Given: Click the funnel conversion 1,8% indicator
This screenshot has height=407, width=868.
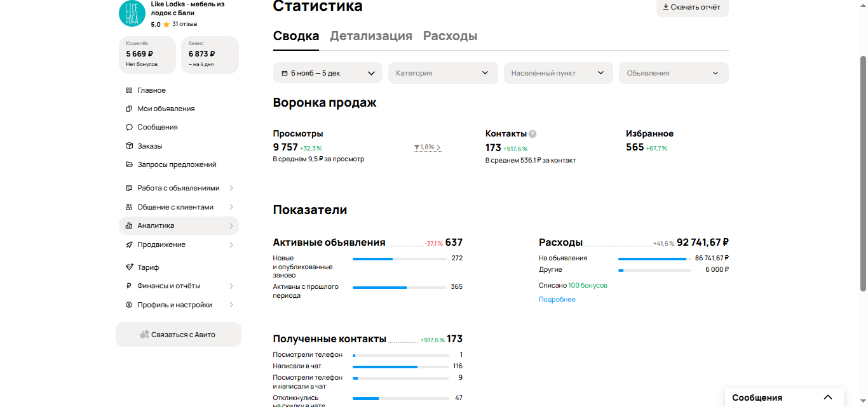Looking at the screenshot, I should (x=427, y=147).
